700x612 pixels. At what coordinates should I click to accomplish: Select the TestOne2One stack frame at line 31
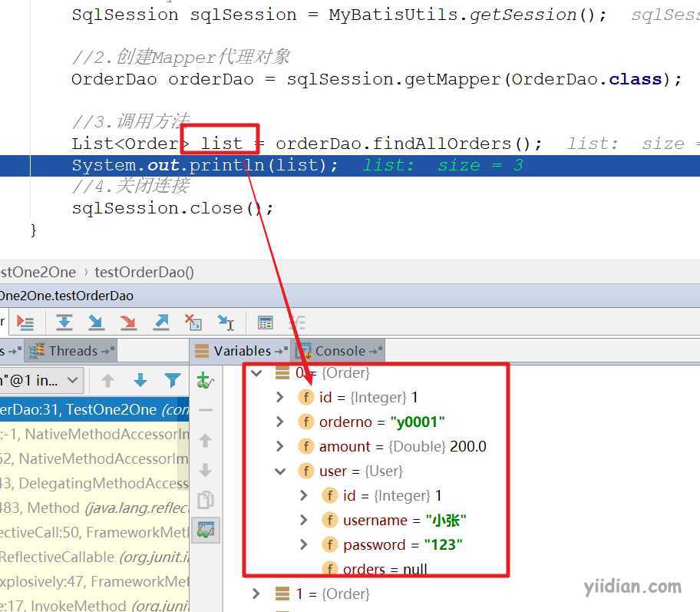(x=94, y=409)
